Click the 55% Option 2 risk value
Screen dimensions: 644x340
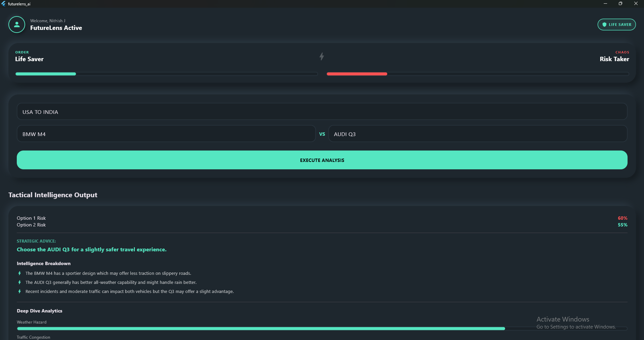point(623,225)
